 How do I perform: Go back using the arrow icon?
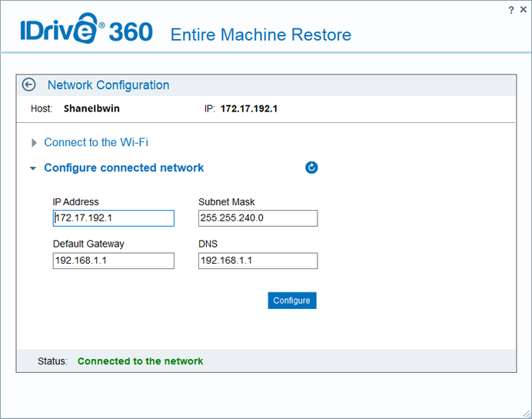pos(29,85)
